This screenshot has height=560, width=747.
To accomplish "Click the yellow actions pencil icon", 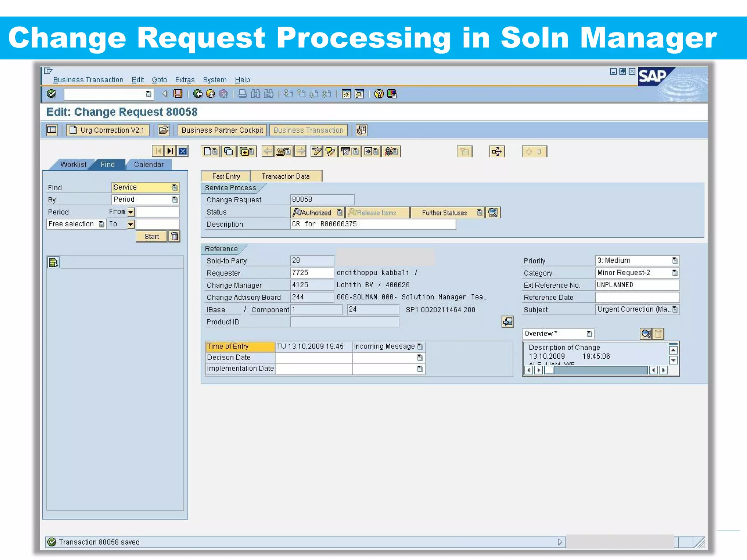I will click(x=330, y=151).
